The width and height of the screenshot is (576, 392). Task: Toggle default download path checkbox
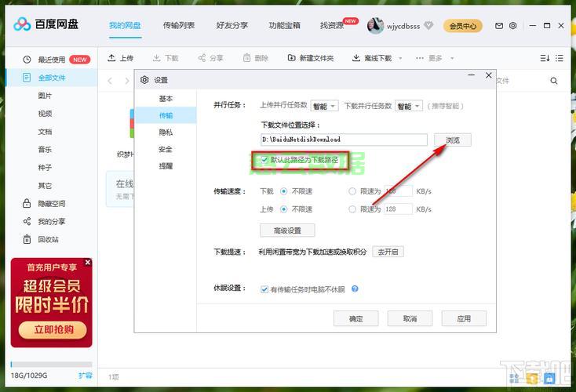pos(264,160)
